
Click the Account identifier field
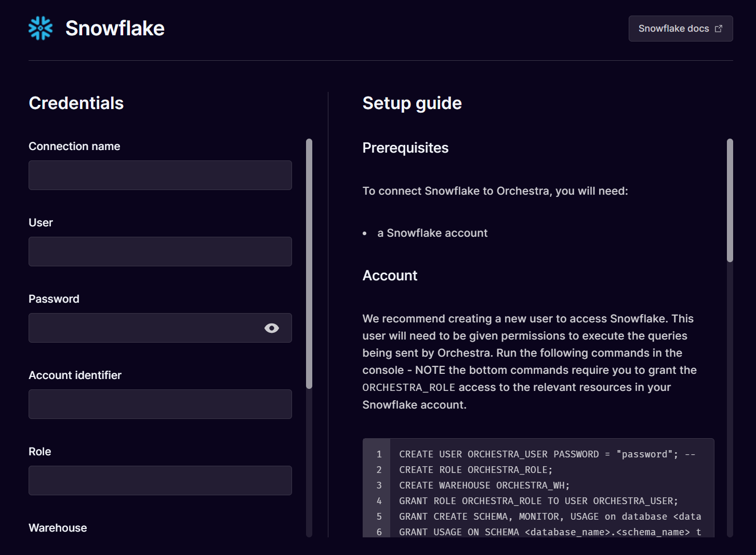(160, 404)
